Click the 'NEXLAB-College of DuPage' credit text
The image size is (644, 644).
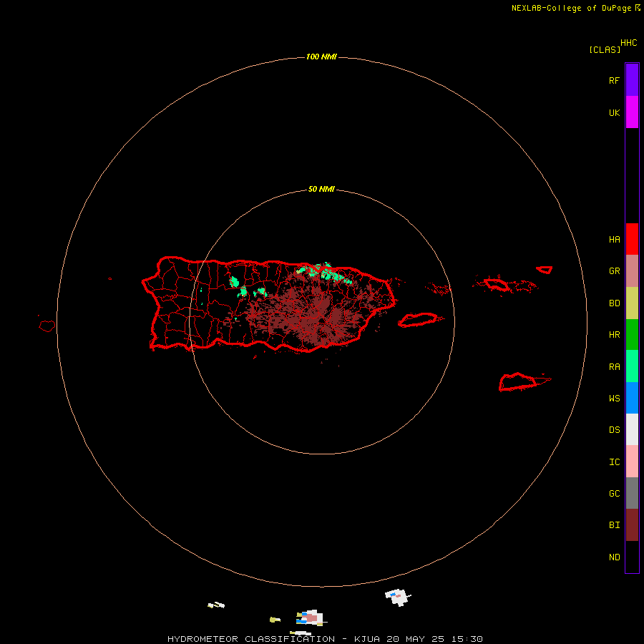click(x=571, y=8)
